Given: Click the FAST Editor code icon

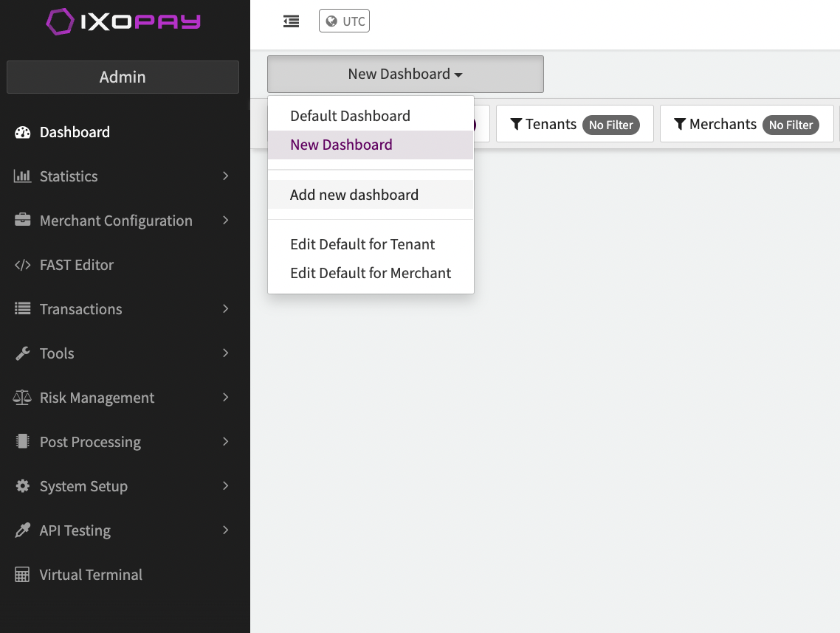Looking at the screenshot, I should pyautogui.click(x=23, y=266).
